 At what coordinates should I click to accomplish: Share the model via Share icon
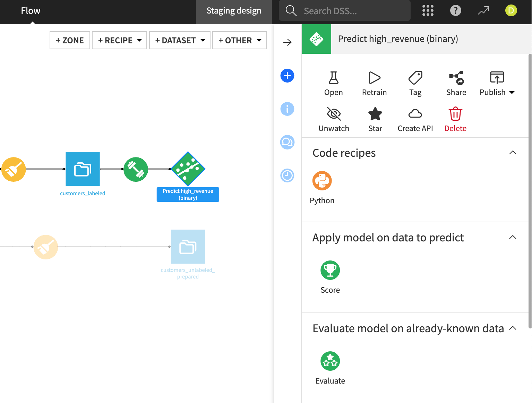(456, 84)
